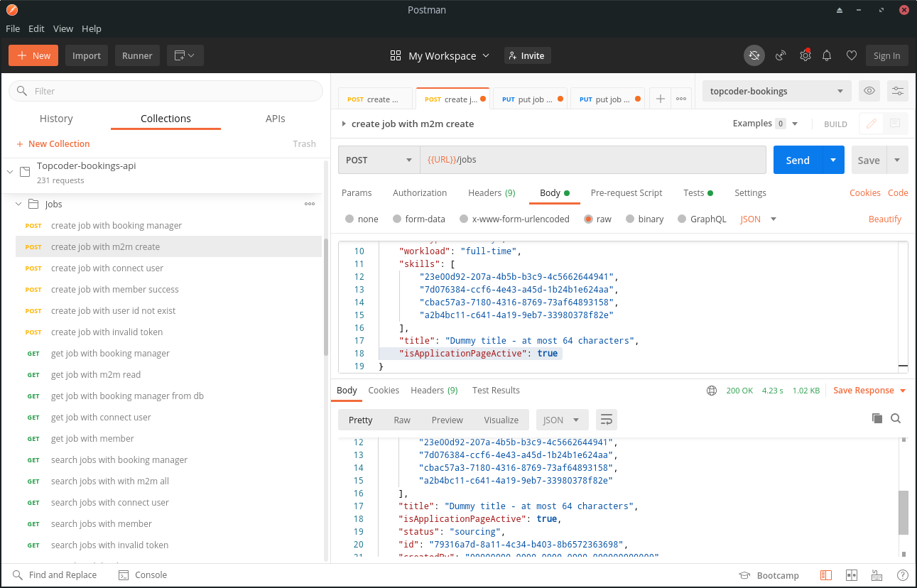
Task: Add a new request tab with plus
Action: coord(660,99)
